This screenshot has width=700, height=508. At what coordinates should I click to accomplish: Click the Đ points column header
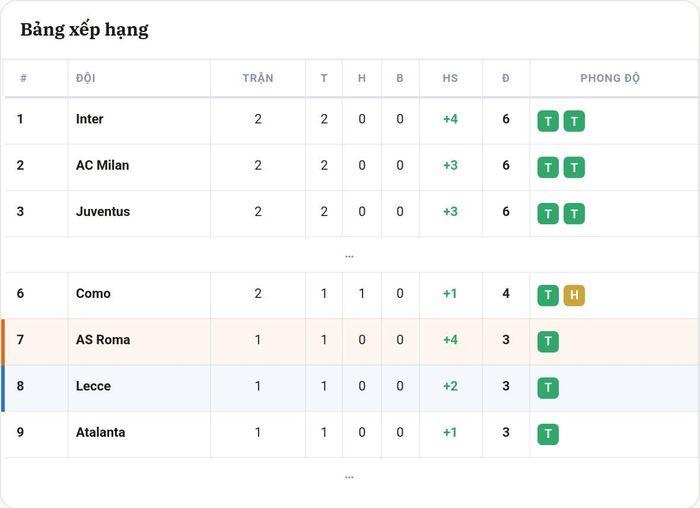point(505,78)
